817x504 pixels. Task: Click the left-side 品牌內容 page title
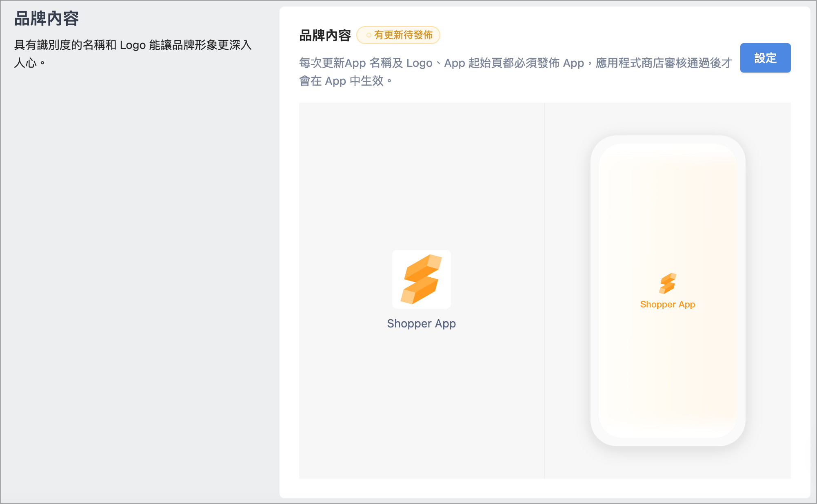(47, 19)
